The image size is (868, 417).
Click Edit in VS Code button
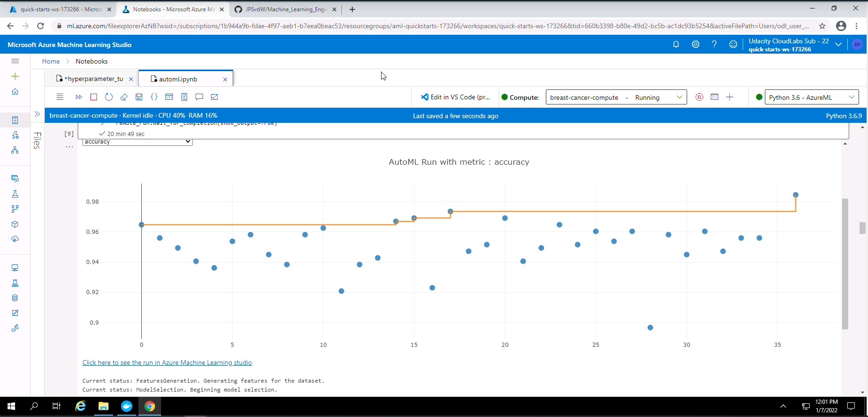[x=455, y=97]
